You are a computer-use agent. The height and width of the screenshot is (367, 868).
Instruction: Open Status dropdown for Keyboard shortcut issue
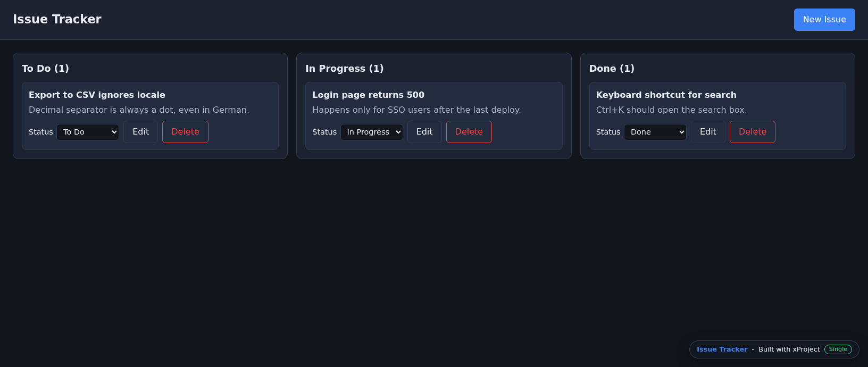pos(655,132)
